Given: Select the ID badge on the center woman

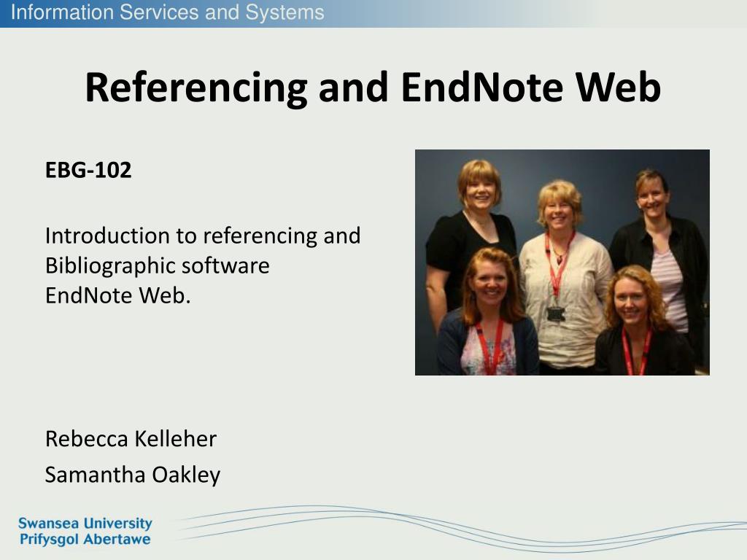Looking at the screenshot, I should (555, 314).
